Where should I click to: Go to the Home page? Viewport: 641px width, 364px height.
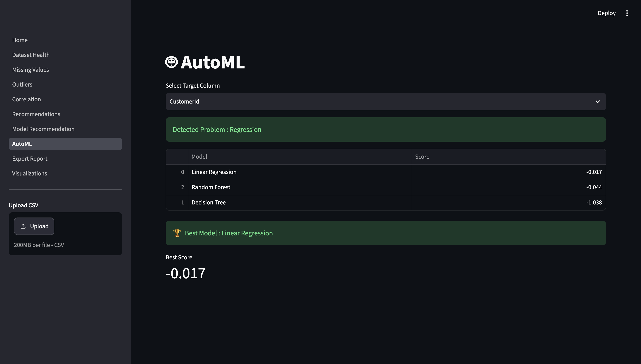(20, 40)
